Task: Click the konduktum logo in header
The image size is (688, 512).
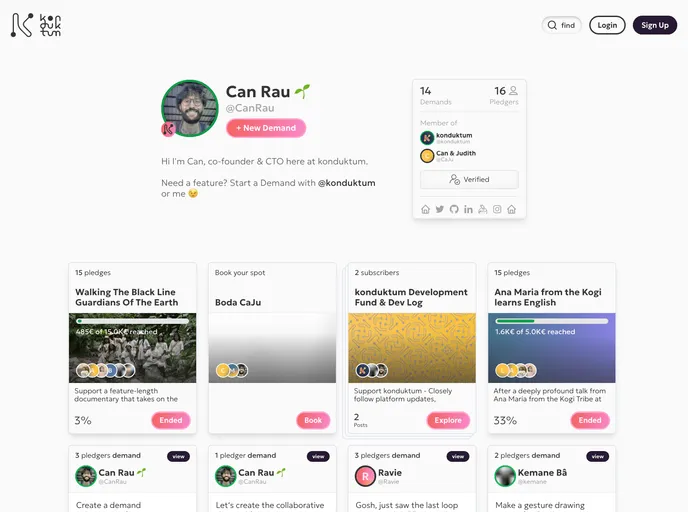Action: coord(36,25)
